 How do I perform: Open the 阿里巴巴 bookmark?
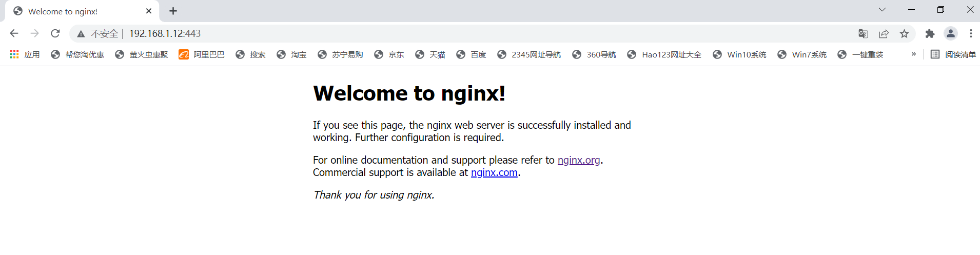202,54
